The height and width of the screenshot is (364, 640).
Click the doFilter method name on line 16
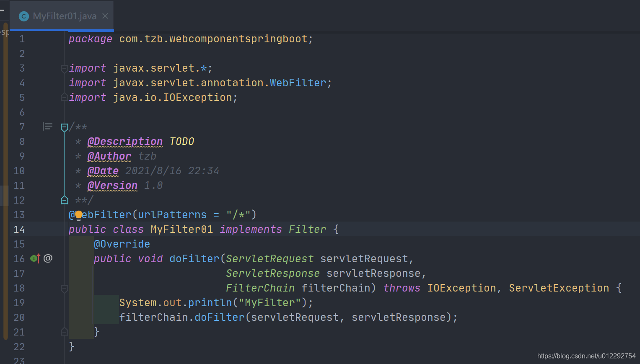coord(194,259)
